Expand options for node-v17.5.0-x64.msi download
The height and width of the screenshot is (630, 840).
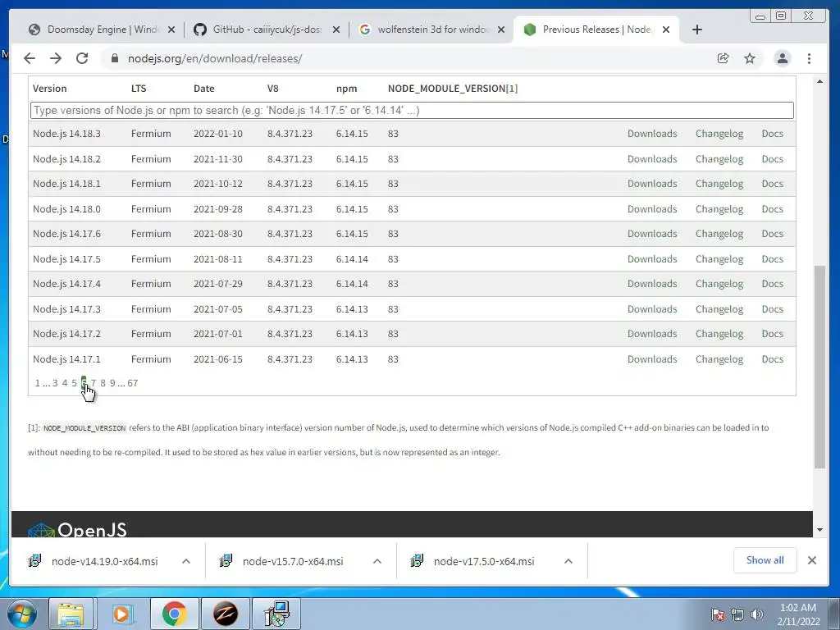pos(568,561)
